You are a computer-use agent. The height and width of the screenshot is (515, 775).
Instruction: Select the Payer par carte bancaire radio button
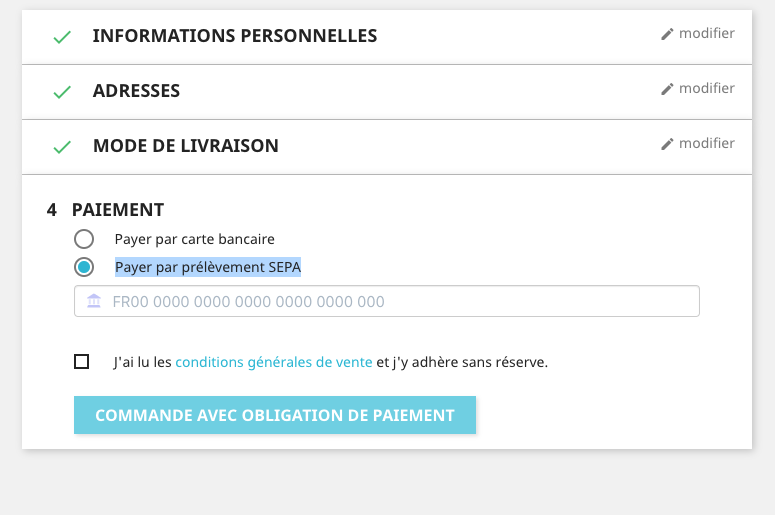[x=84, y=239]
